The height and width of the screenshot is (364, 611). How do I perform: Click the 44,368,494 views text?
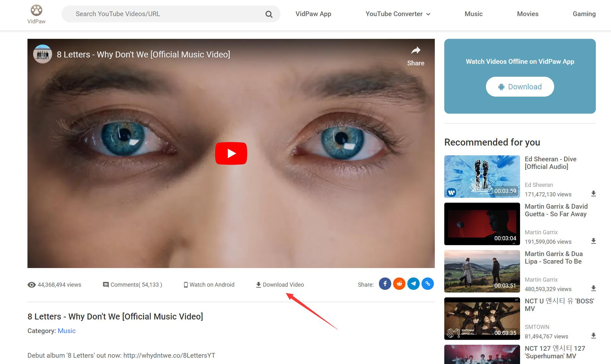pyautogui.click(x=59, y=284)
